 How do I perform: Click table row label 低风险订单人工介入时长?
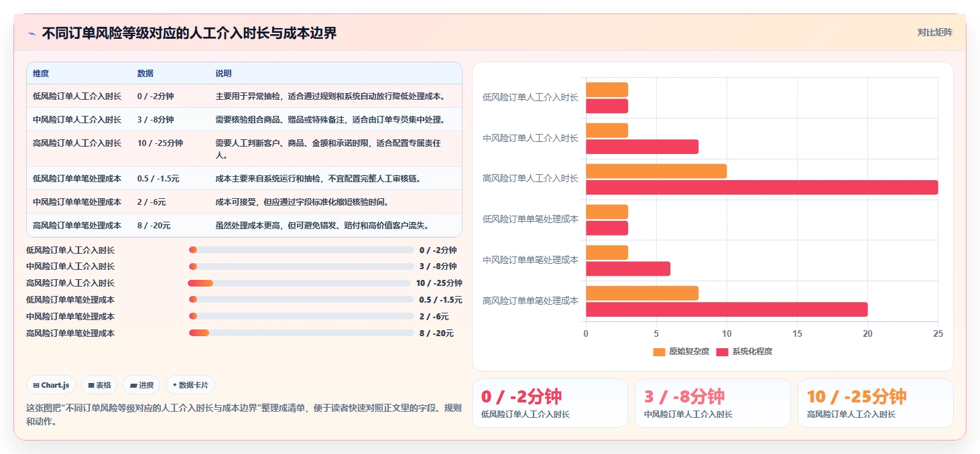(x=77, y=96)
